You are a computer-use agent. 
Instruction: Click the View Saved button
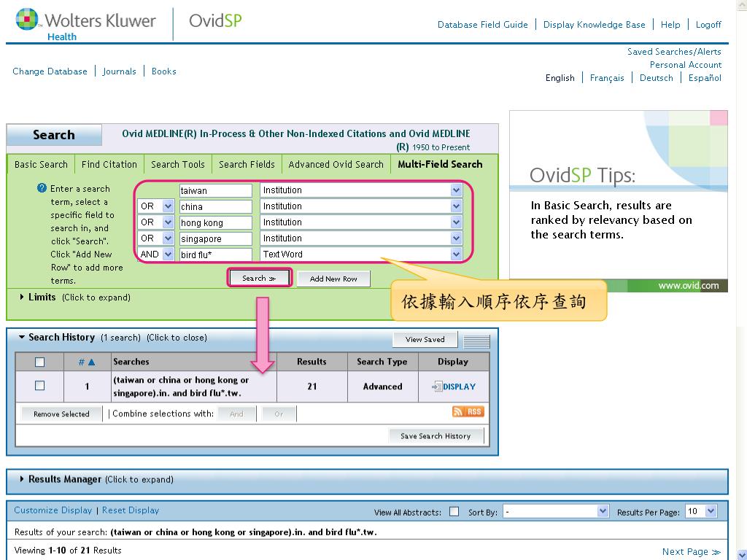click(425, 340)
